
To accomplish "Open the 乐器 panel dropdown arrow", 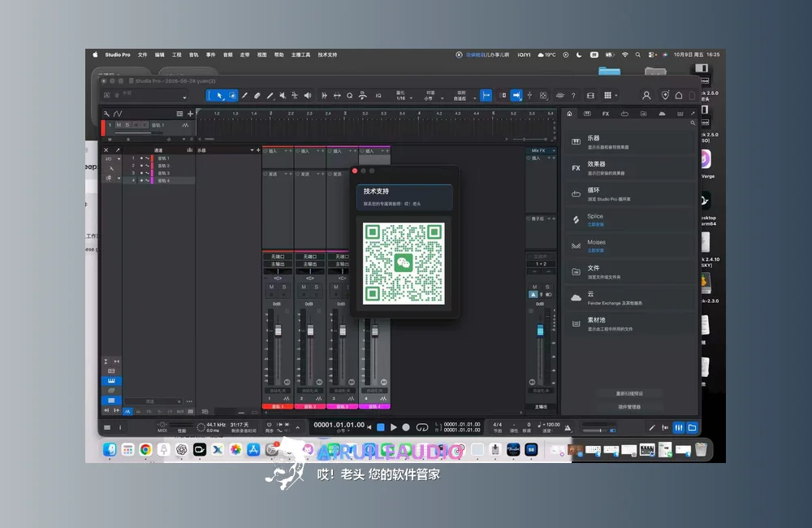I will (252, 150).
